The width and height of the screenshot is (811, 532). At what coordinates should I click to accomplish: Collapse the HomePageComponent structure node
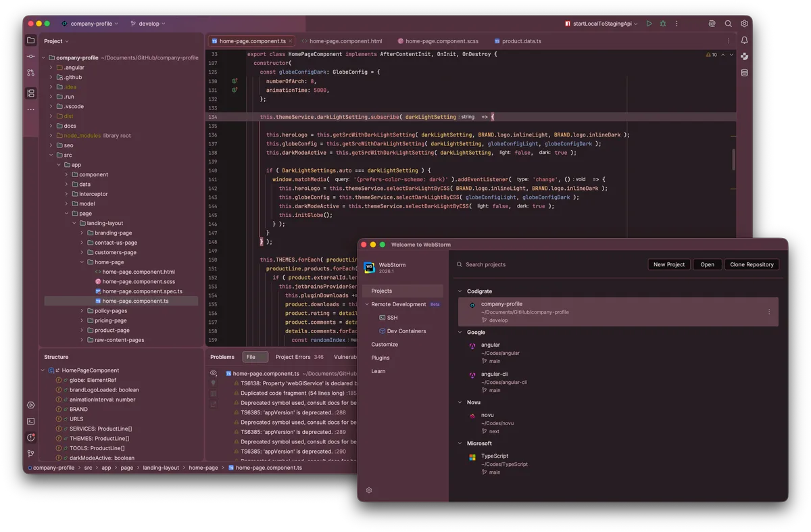[x=43, y=370]
